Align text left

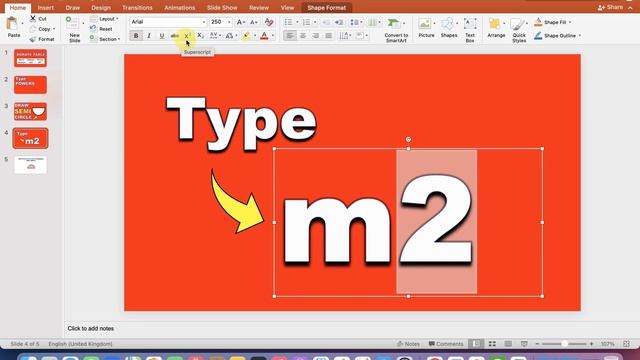pos(290,36)
